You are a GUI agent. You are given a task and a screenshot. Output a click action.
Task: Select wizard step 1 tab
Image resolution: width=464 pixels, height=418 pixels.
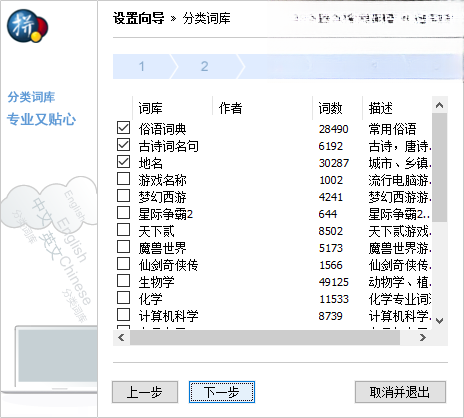[143, 66]
